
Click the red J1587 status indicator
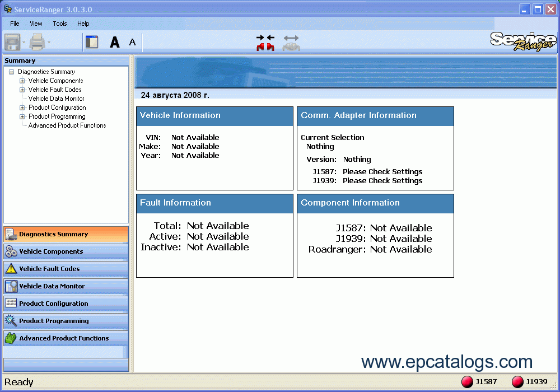467,382
